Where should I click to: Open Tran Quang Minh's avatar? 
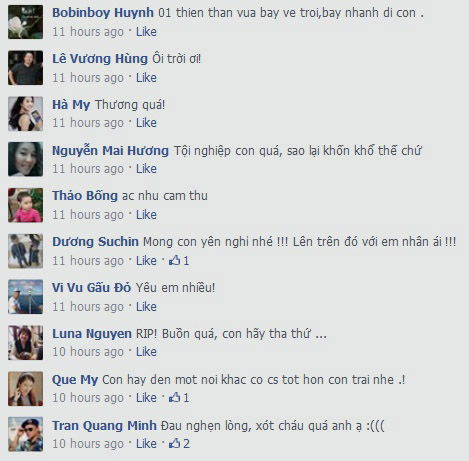point(25,434)
